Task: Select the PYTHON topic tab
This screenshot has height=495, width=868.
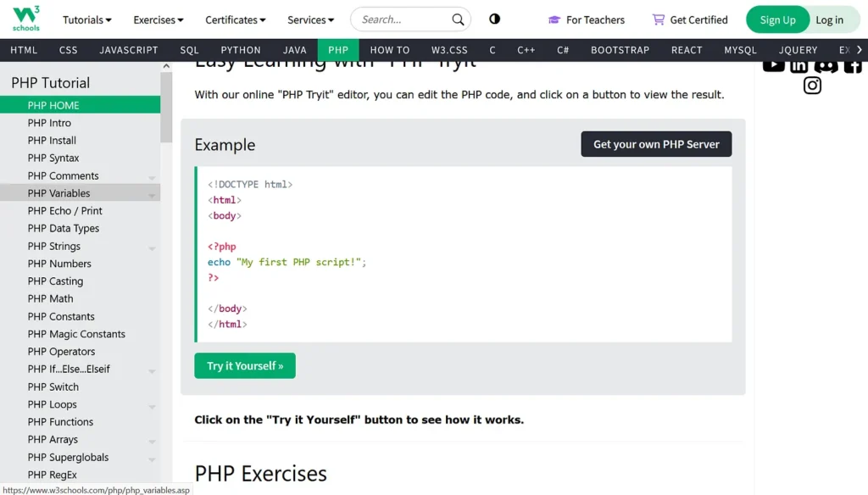Action: [x=240, y=50]
